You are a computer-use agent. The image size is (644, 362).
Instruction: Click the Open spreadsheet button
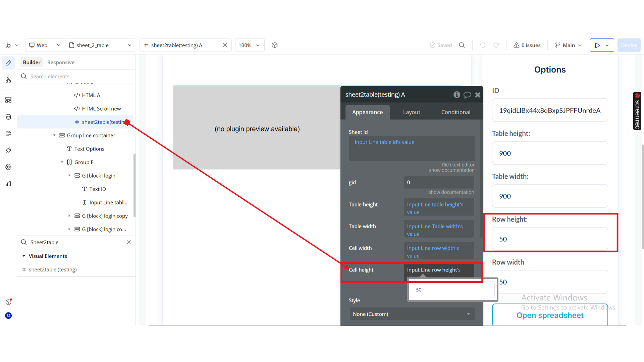point(550,315)
